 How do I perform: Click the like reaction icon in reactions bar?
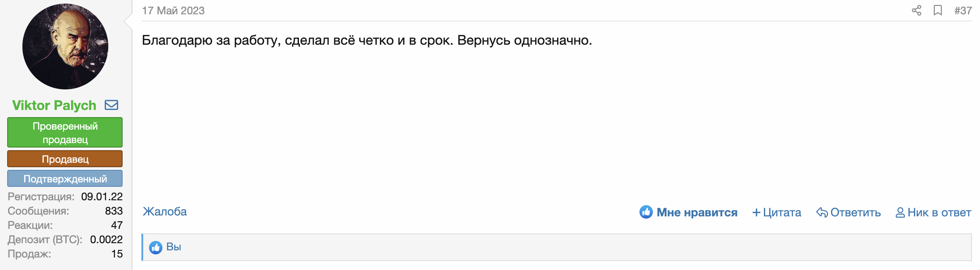pyautogui.click(x=156, y=247)
